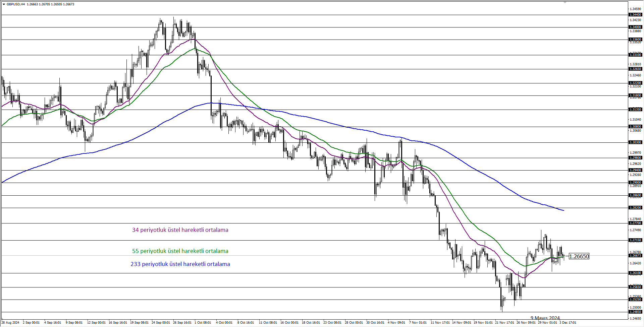Click the 1.33100 horizontal line price tag
Screen dimensions: 644x327
point(635,55)
